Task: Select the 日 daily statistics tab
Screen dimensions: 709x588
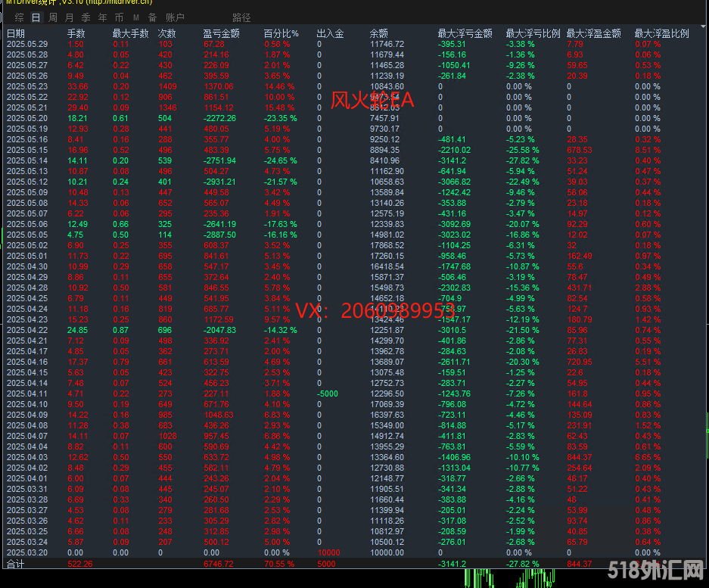Action: [x=36, y=17]
